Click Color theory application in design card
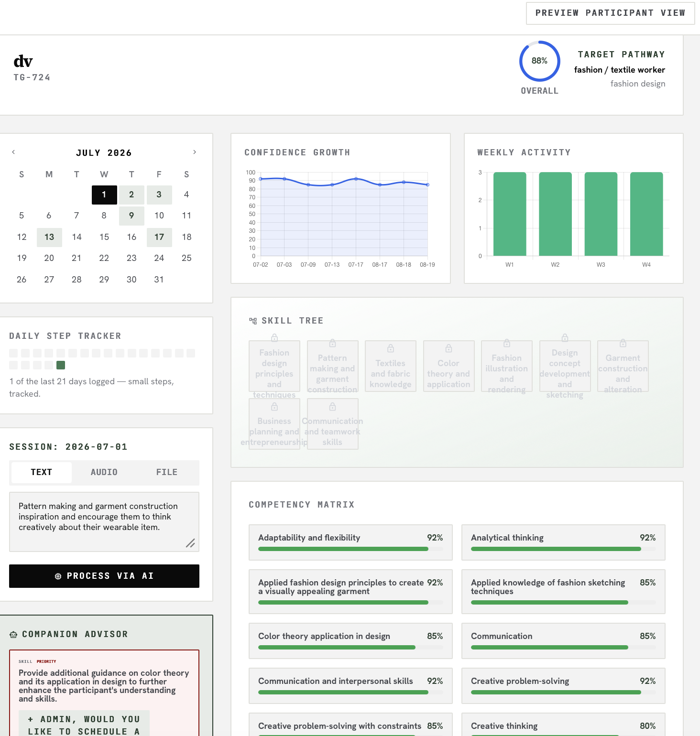Image resolution: width=700 pixels, height=736 pixels. click(x=350, y=641)
